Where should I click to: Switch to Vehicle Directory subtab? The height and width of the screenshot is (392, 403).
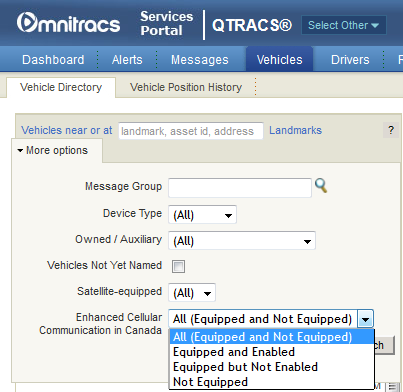pyautogui.click(x=61, y=87)
